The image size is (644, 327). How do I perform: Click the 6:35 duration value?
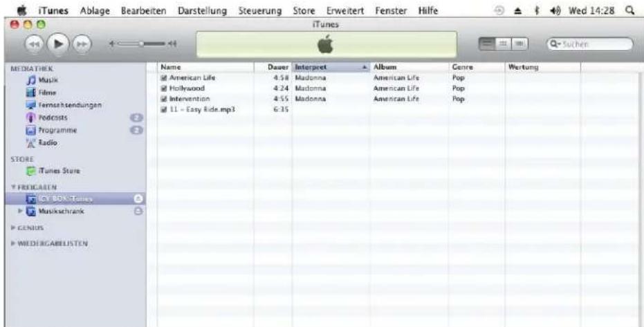pyautogui.click(x=281, y=110)
